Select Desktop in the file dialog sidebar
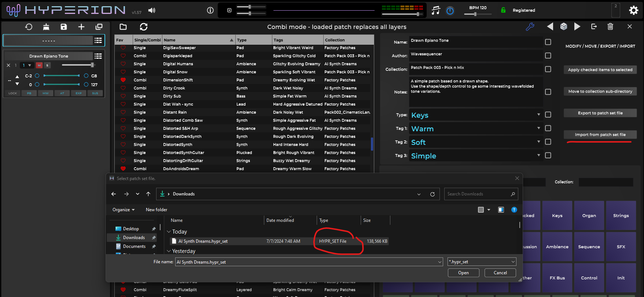Viewport: 644px width, 297px height. tap(131, 229)
